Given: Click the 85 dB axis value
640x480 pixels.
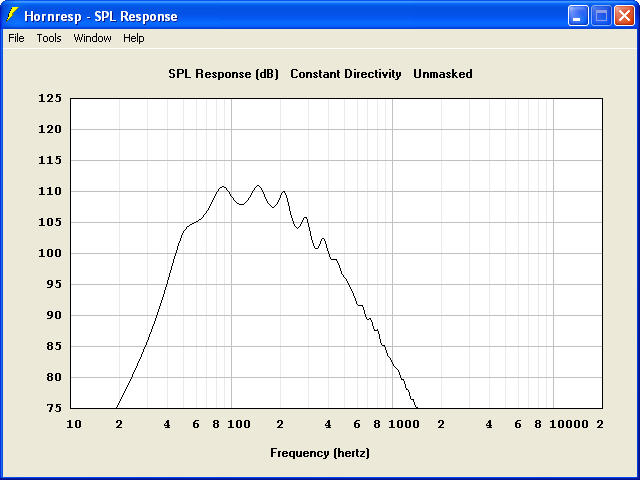Looking at the screenshot, I should (x=54, y=347).
